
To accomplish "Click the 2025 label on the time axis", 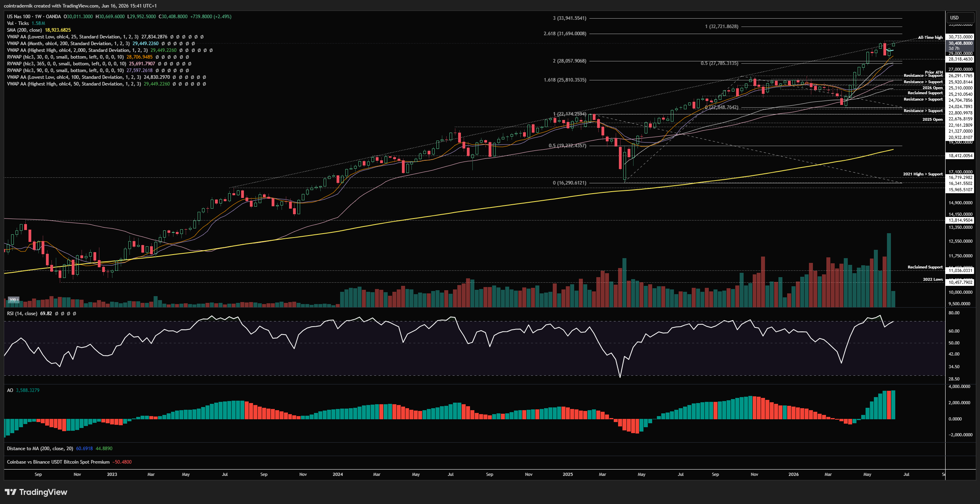I will coord(568,474).
